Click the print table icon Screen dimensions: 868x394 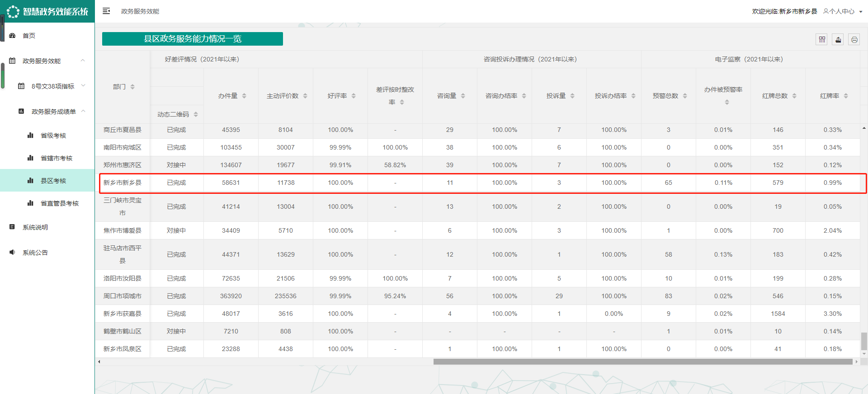tap(854, 40)
